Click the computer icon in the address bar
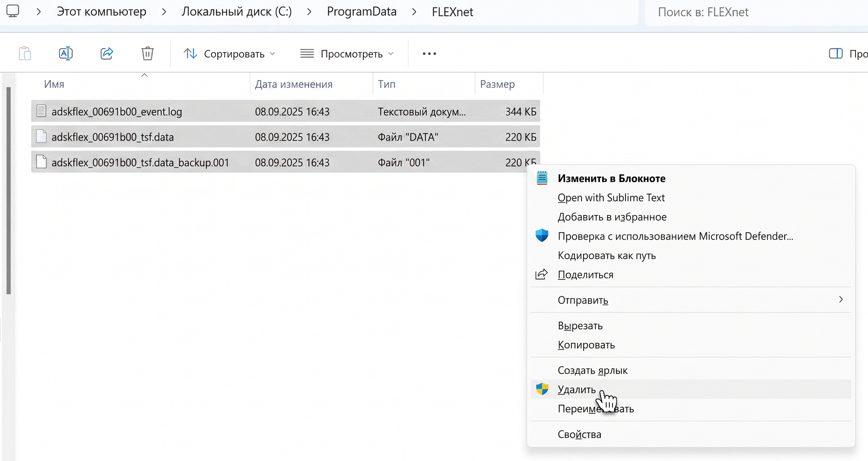The image size is (868, 461). click(13, 11)
